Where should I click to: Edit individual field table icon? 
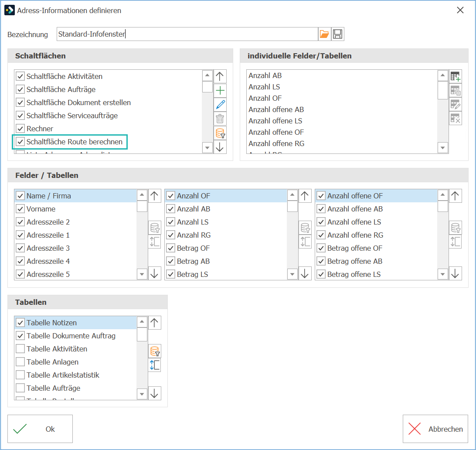456,105
